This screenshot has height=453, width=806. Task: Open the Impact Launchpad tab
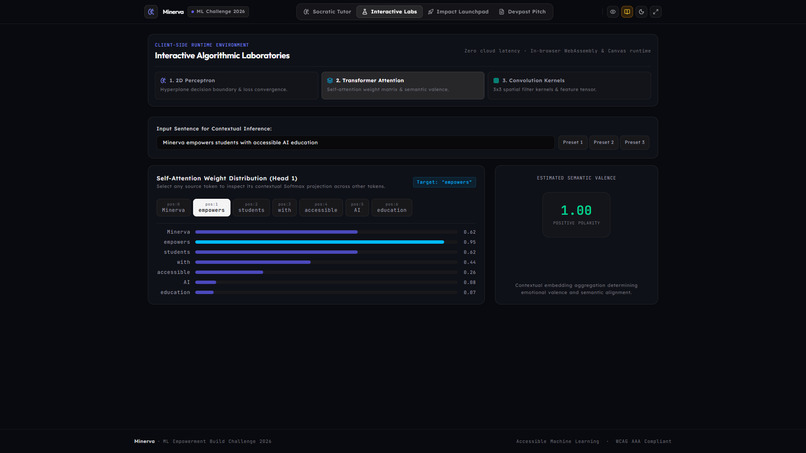458,12
